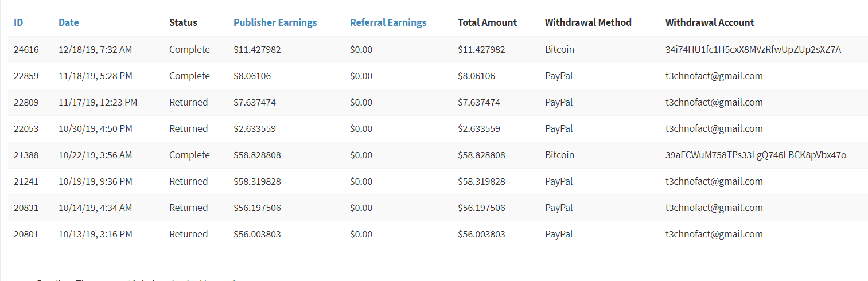Click the Withdrawal Account column header

click(710, 23)
